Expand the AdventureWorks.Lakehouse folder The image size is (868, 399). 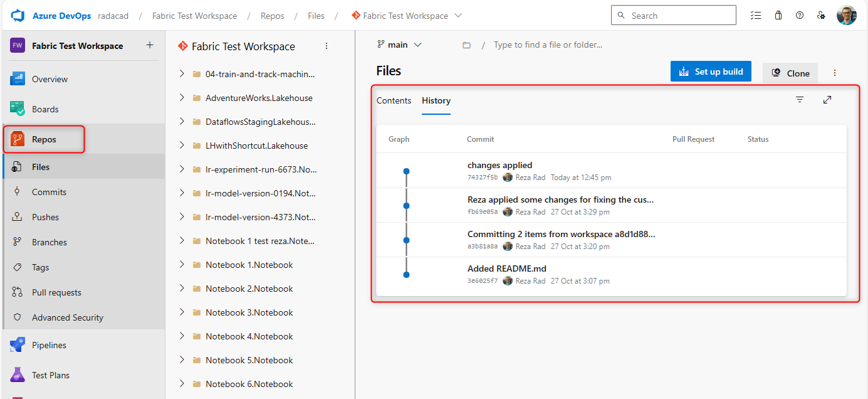[182, 98]
